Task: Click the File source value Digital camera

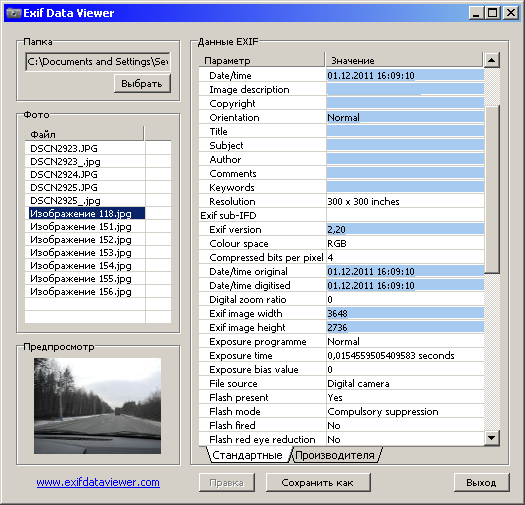Action: (405, 384)
